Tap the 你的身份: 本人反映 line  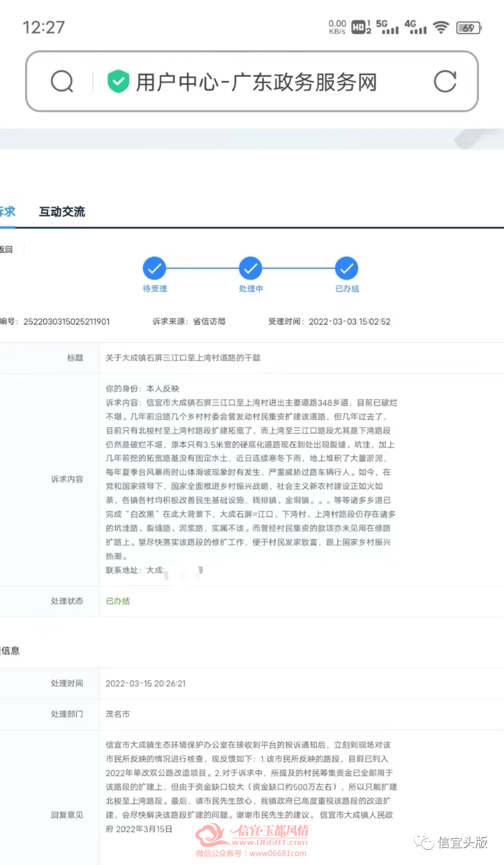[x=142, y=389]
